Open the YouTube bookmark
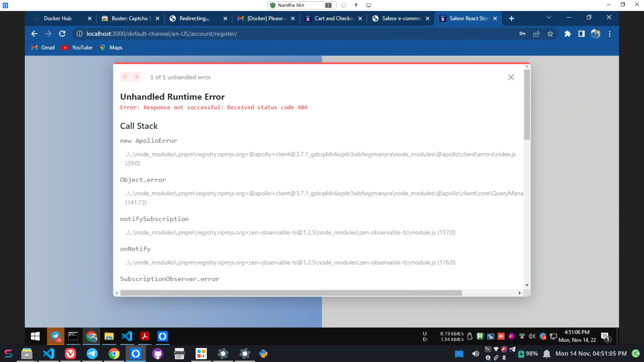Image resolution: width=644 pixels, height=362 pixels. point(77,48)
